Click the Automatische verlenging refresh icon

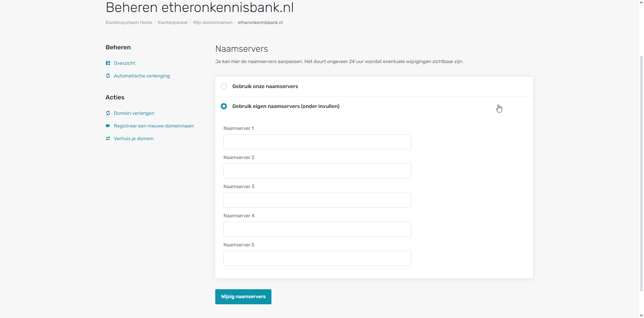pos(108,76)
